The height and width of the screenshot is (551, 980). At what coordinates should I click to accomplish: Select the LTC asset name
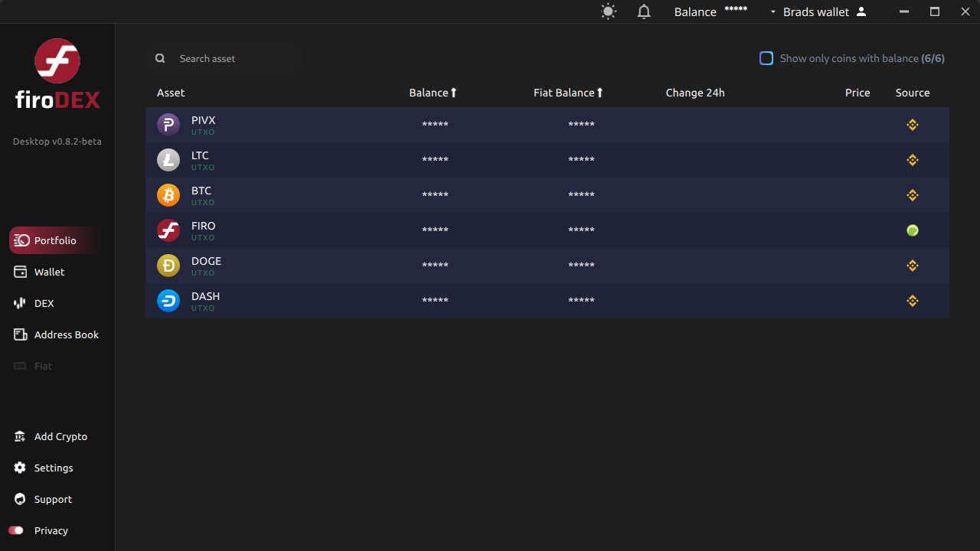pyautogui.click(x=200, y=155)
